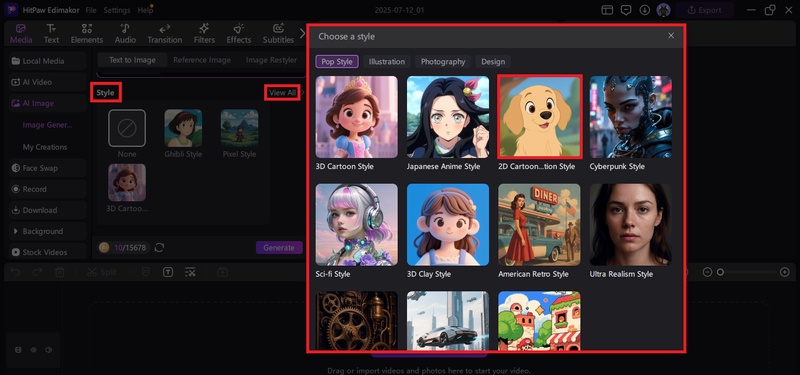
Task: Switch to Design category tab
Action: tap(493, 62)
